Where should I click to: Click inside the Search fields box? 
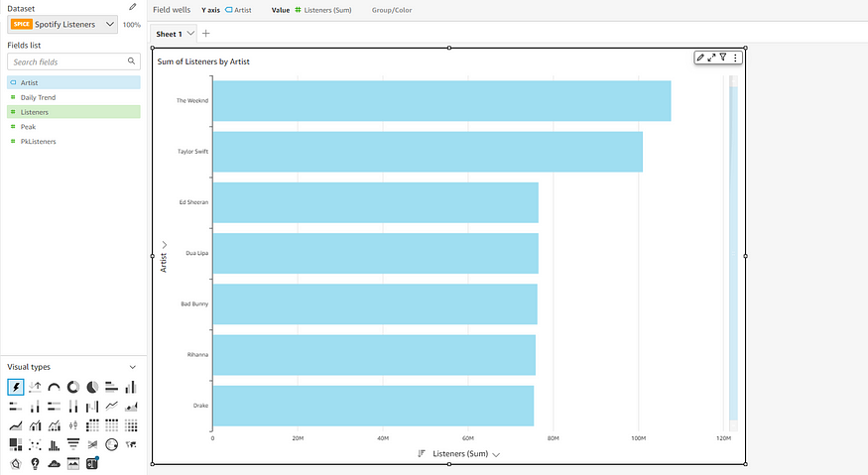click(x=73, y=61)
